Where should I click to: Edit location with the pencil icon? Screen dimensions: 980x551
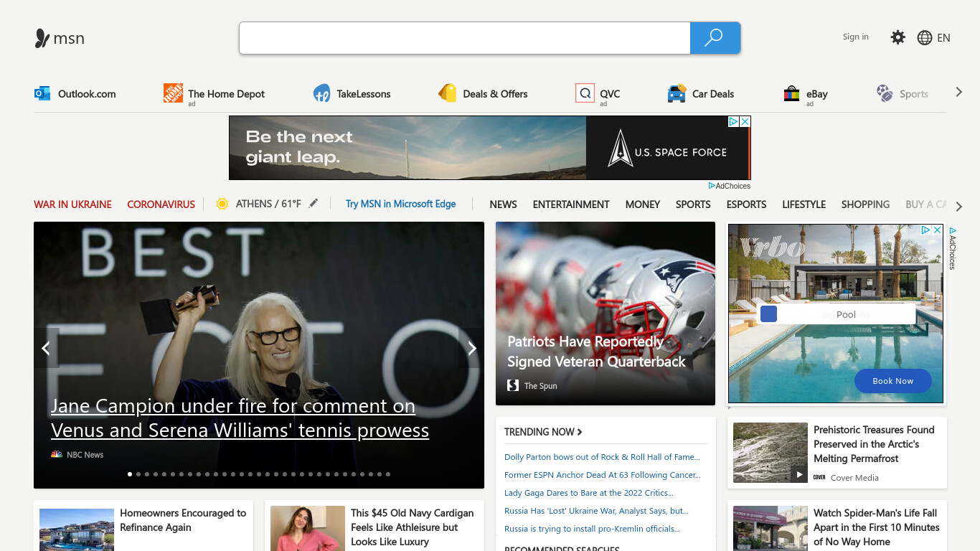pyautogui.click(x=314, y=204)
